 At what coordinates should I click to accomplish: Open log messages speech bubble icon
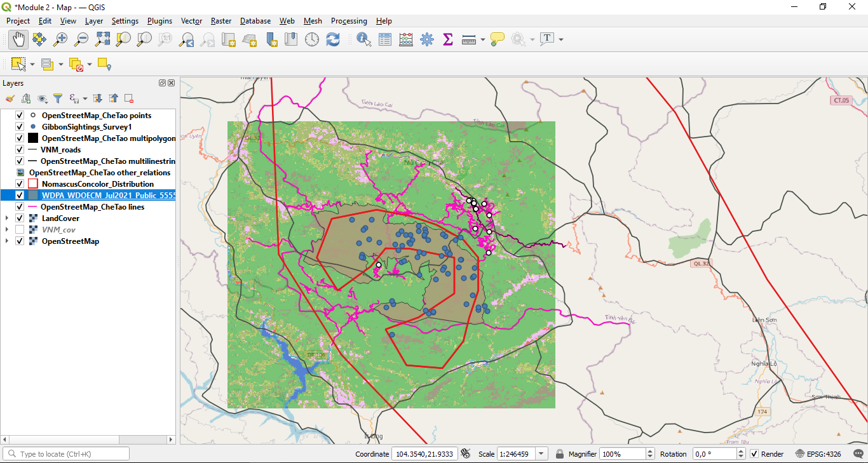(x=859, y=453)
